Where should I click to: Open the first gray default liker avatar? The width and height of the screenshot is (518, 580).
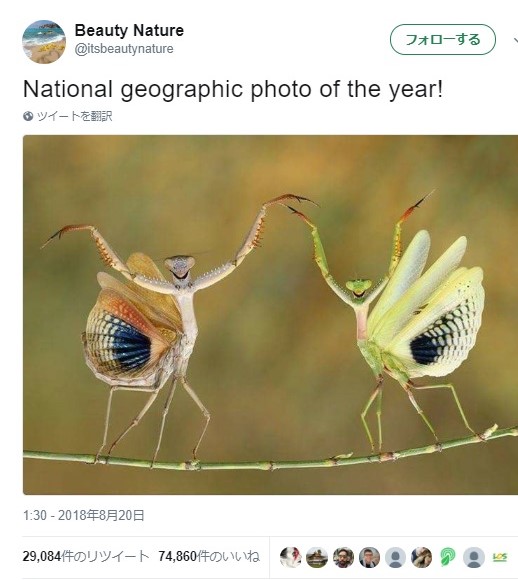[396, 557]
